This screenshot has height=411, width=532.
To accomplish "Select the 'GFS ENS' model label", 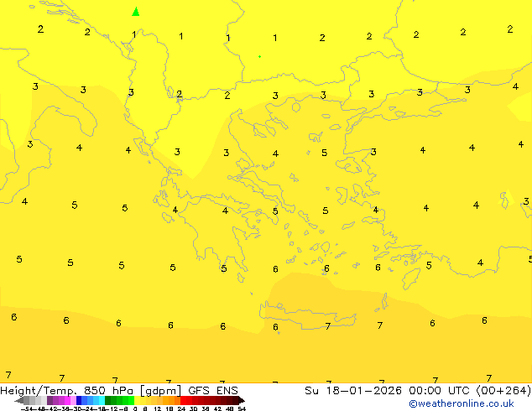I will coord(213,391).
